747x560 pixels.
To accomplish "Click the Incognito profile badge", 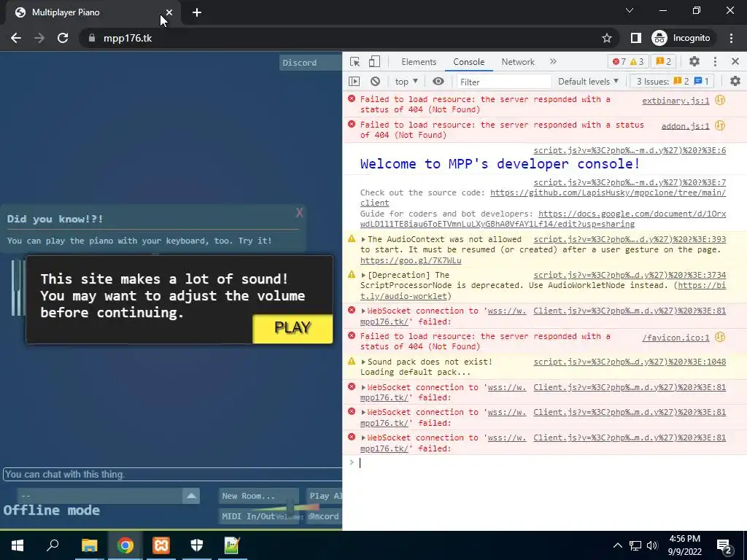I will click(681, 38).
